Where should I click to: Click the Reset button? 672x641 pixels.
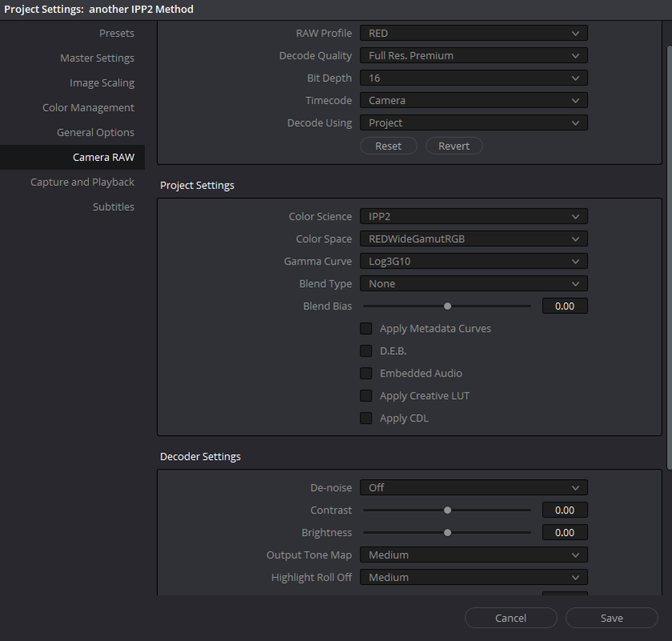388,146
